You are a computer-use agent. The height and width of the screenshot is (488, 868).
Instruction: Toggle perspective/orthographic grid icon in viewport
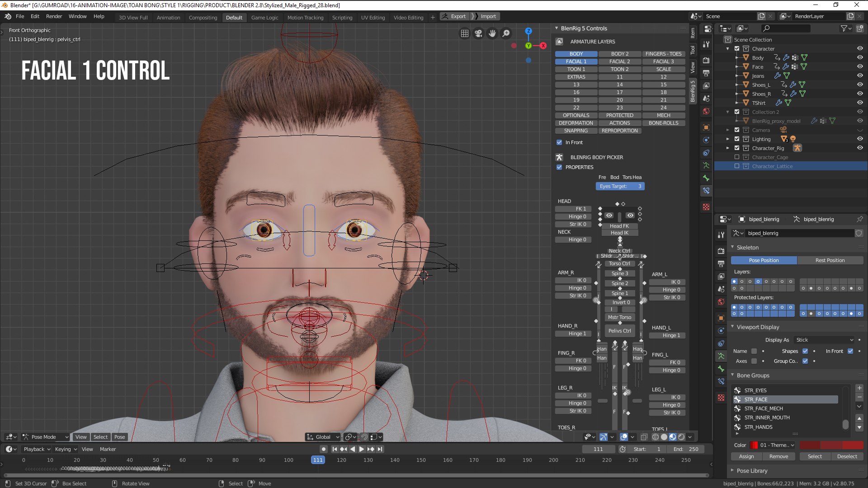tap(464, 33)
